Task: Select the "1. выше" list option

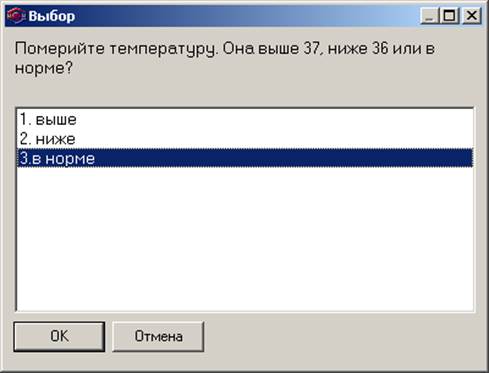Action: tap(245, 119)
